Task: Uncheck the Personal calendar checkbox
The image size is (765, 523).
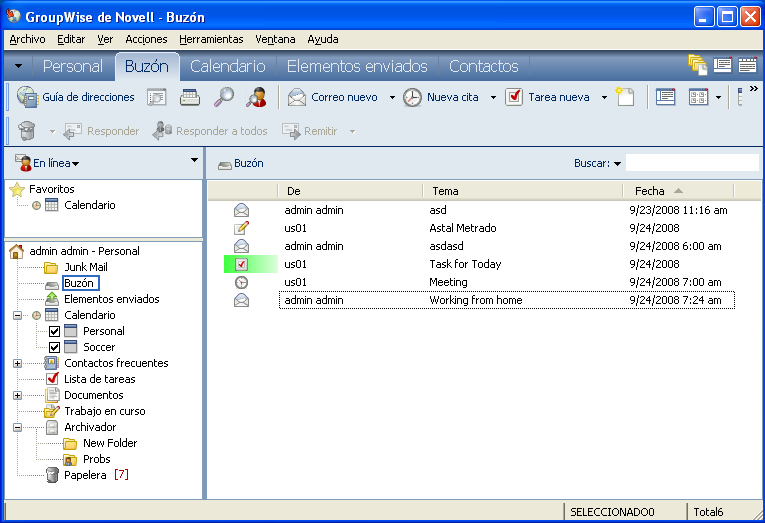Action: (55, 331)
